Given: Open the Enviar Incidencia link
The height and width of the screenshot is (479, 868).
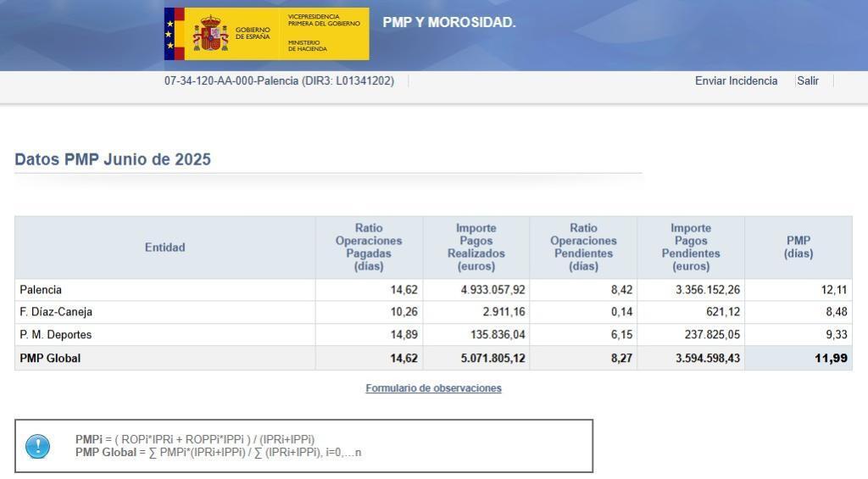Looking at the screenshot, I should (x=736, y=81).
